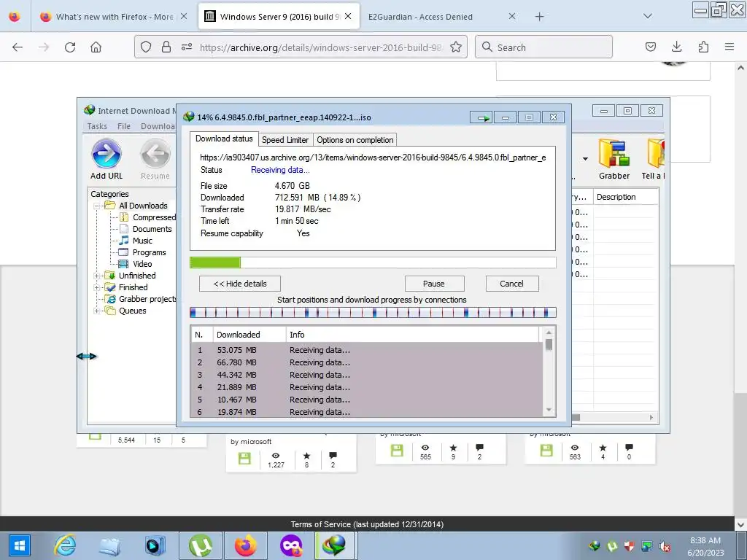Image resolution: width=747 pixels, height=560 pixels.
Task: Click the greyed Resume arrow icon in IDM
Action: (155, 154)
